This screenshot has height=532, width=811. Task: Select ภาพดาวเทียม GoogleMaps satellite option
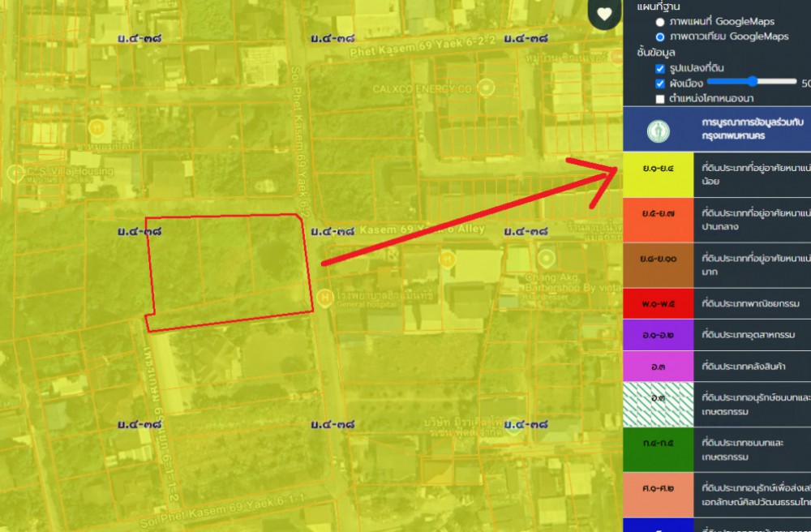click(x=660, y=37)
